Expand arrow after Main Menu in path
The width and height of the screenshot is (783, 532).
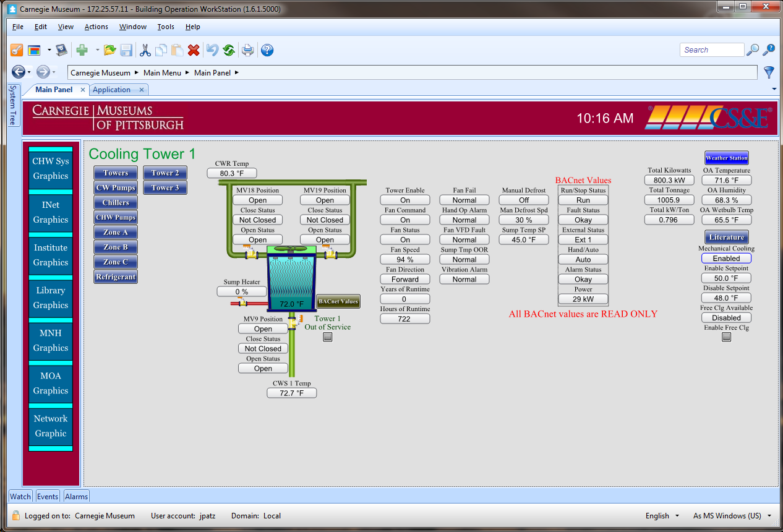point(187,72)
